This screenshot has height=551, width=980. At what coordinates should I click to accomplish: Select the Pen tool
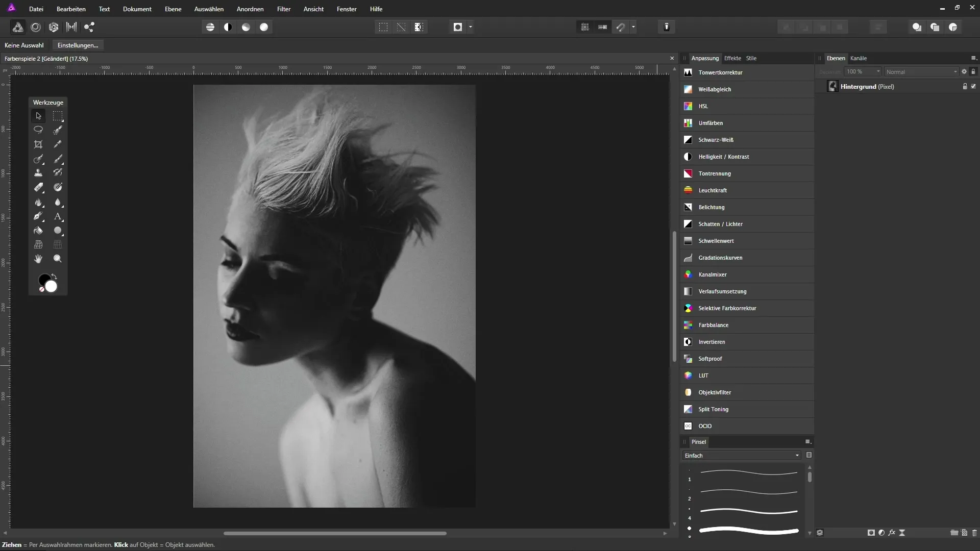[x=38, y=216]
